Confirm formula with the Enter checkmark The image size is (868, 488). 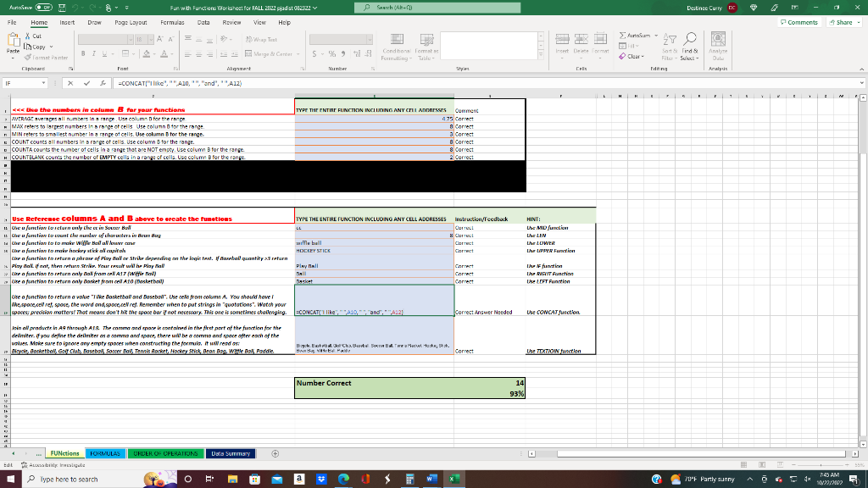[x=86, y=84]
